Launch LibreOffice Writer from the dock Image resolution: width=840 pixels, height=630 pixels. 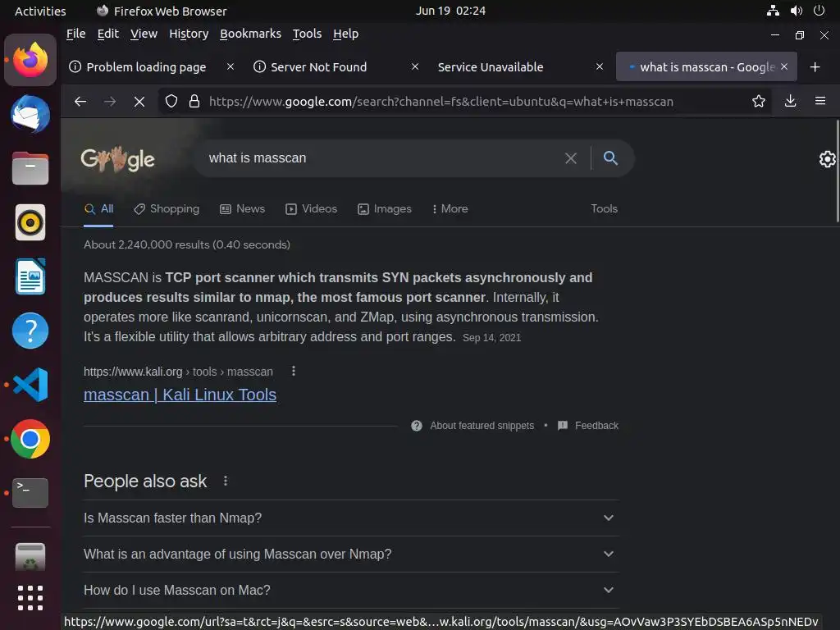(30, 276)
